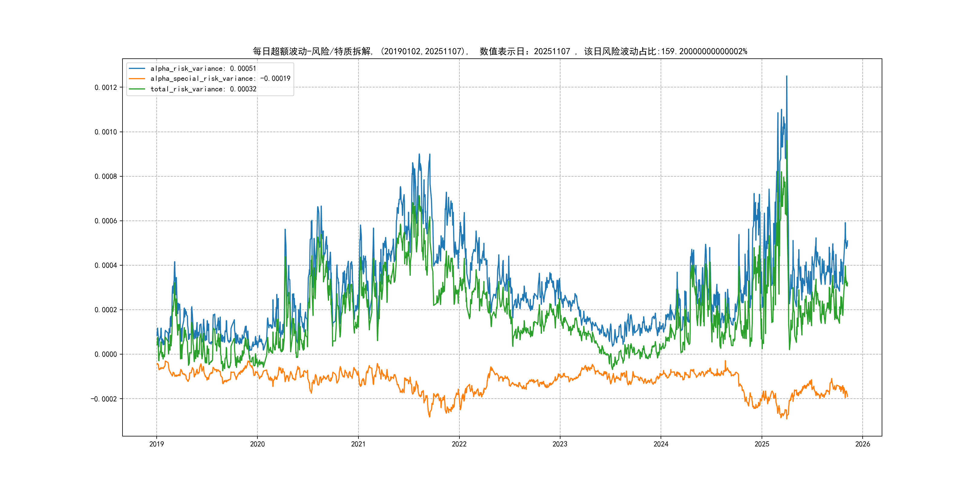Click the blue alpha_risk_variance legend line

click(137, 68)
